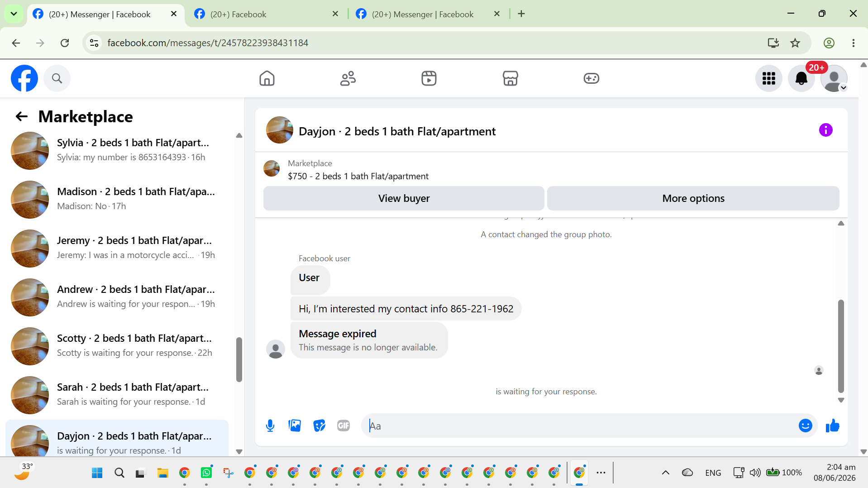Open the volume control in system tray

755,473
